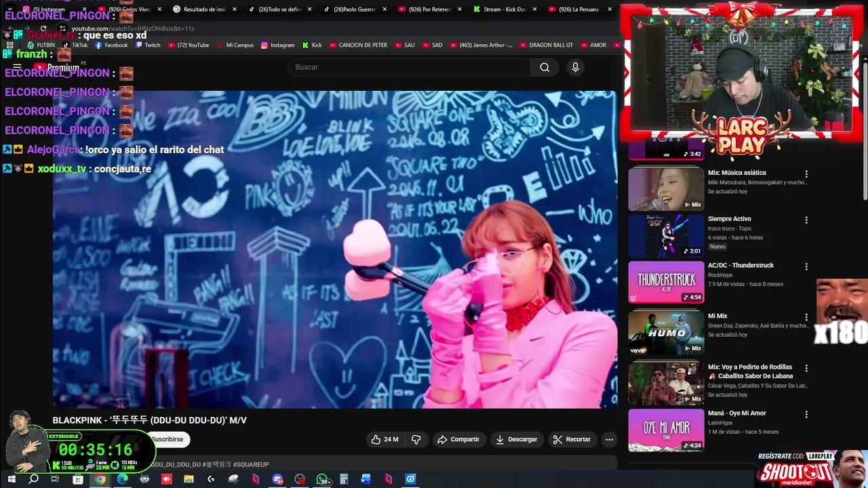The image size is (868, 488).
Task: Open options menu for Maná - Oye Mi Amor
Action: (806, 414)
